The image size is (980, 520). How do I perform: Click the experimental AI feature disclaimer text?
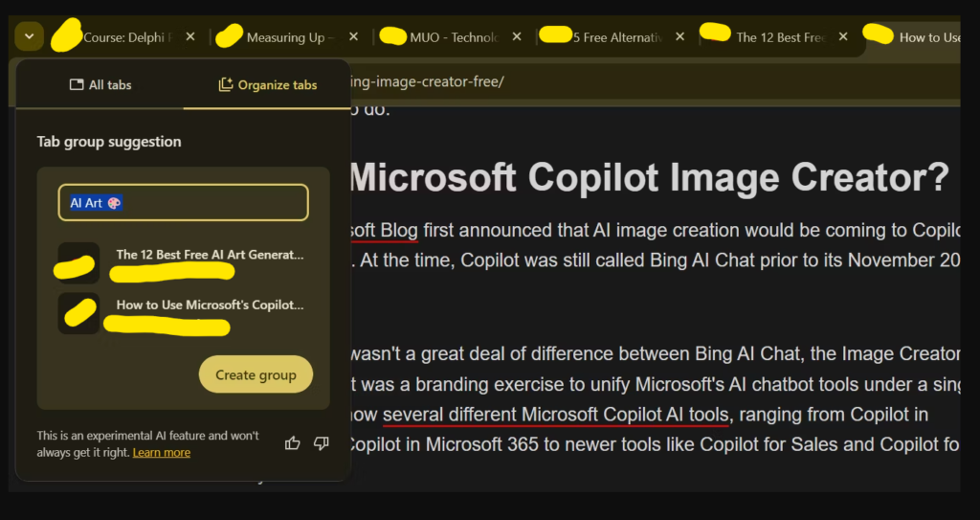(x=148, y=443)
